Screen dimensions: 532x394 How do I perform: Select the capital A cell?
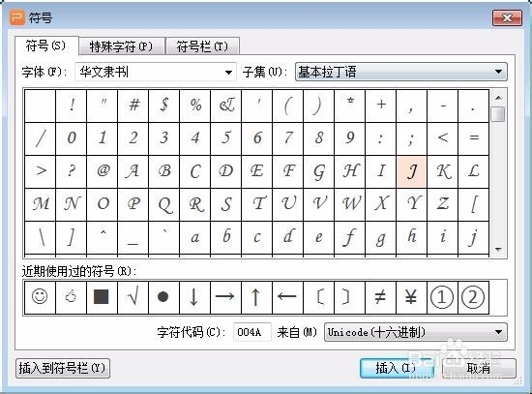tap(133, 171)
